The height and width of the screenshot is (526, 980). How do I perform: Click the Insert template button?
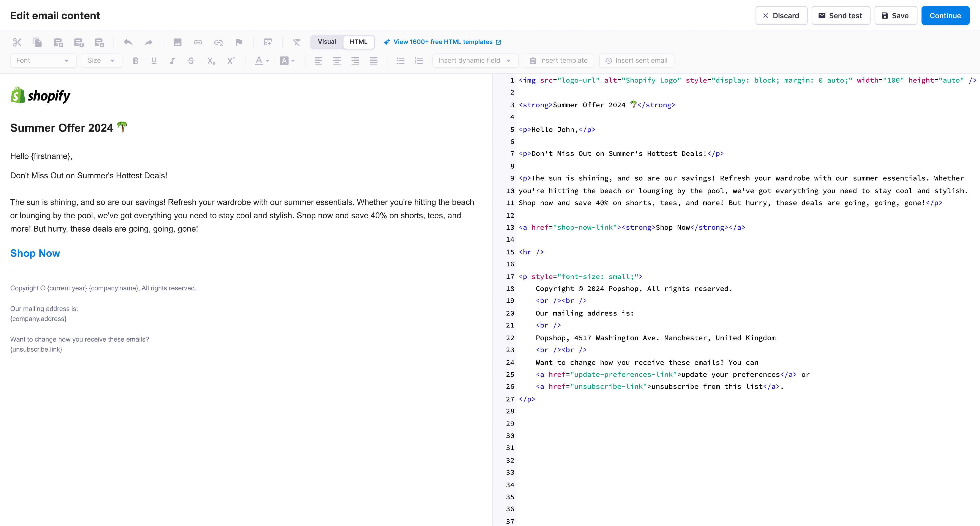pyautogui.click(x=559, y=61)
